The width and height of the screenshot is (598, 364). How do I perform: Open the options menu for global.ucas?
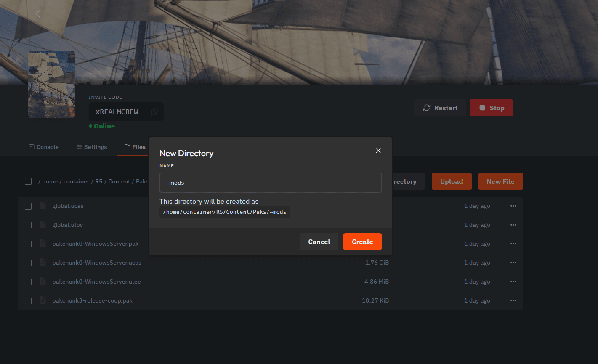tap(513, 206)
